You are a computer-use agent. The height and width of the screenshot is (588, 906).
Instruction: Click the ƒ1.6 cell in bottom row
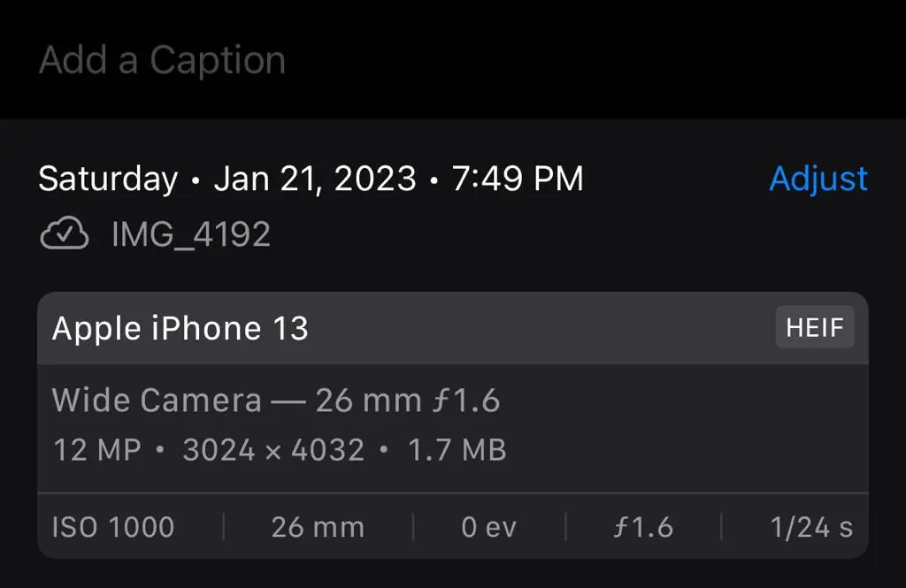[643, 528]
